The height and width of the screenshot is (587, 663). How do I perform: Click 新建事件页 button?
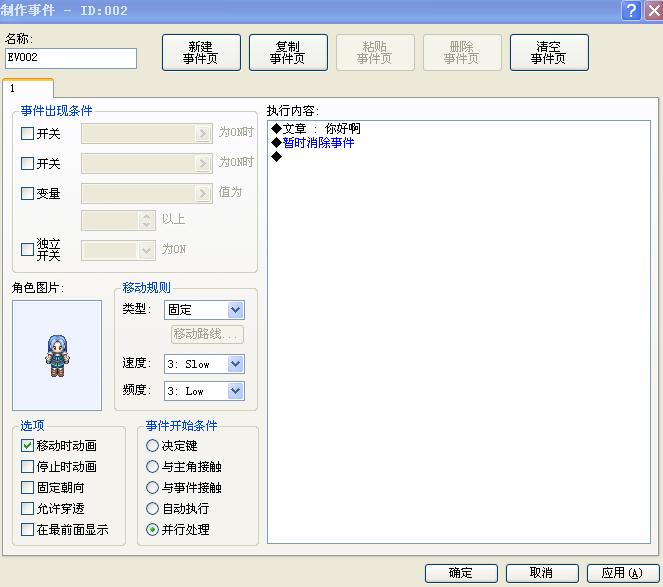(x=201, y=52)
